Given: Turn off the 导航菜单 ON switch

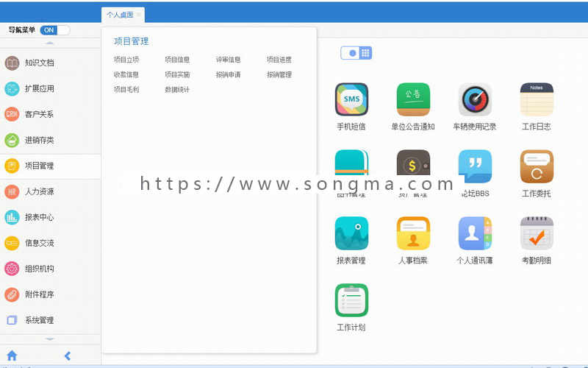Looking at the screenshot, I should 54,30.
